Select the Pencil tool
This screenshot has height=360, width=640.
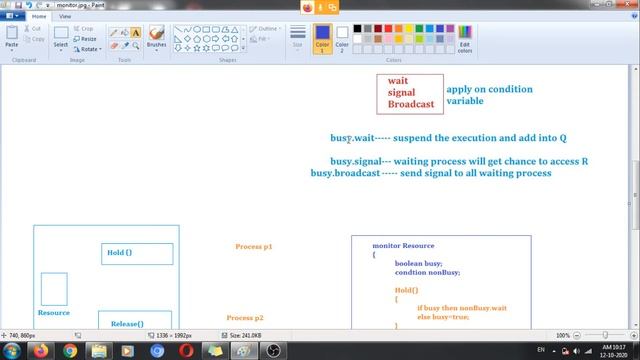tap(114, 33)
